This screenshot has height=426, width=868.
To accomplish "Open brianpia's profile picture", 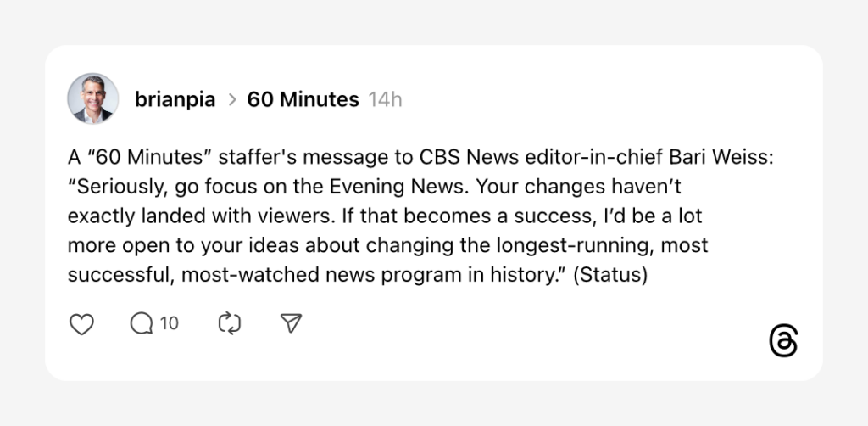I will pos(92,98).
